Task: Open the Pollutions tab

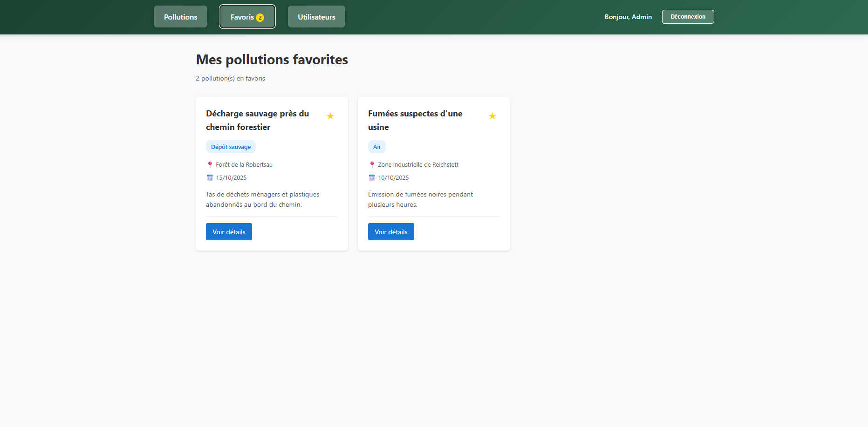Action: (x=180, y=17)
